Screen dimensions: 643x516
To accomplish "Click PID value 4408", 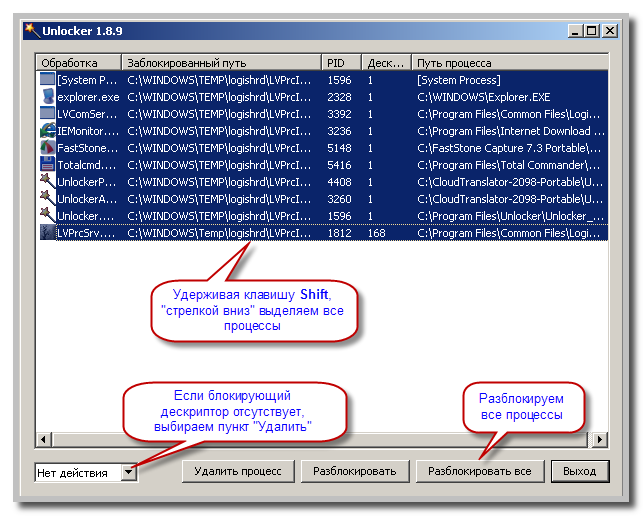I will (339, 182).
